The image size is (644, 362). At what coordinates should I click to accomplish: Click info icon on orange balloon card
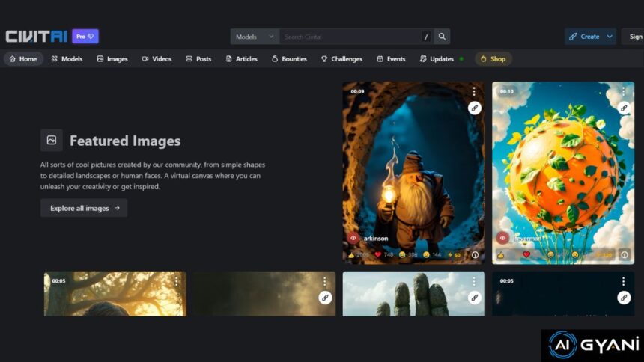click(x=624, y=255)
